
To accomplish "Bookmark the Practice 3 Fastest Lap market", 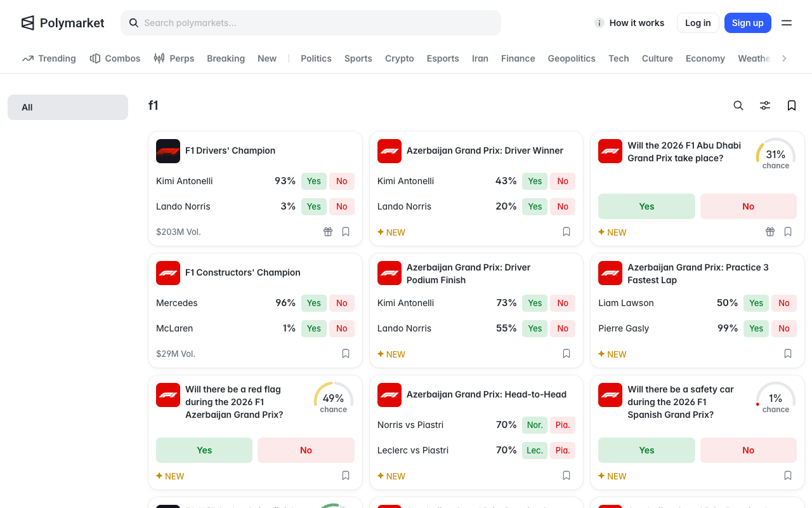I will click(788, 354).
